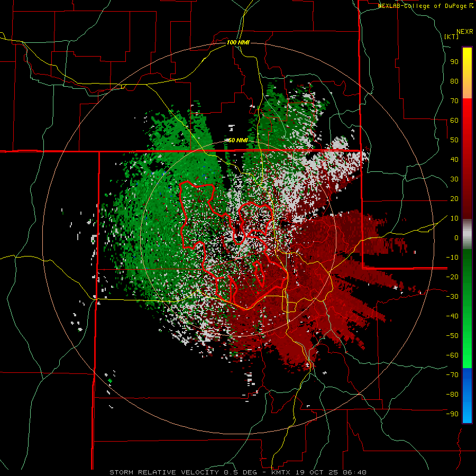Screen dimensions: 476x476
Task: Click the 100 NMI range ring label
Action: pos(238,42)
